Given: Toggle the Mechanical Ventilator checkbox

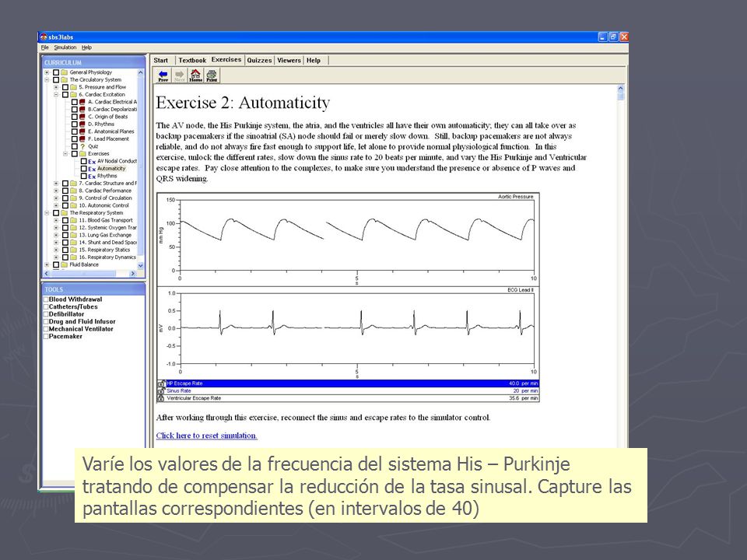Looking at the screenshot, I should (46, 329).
